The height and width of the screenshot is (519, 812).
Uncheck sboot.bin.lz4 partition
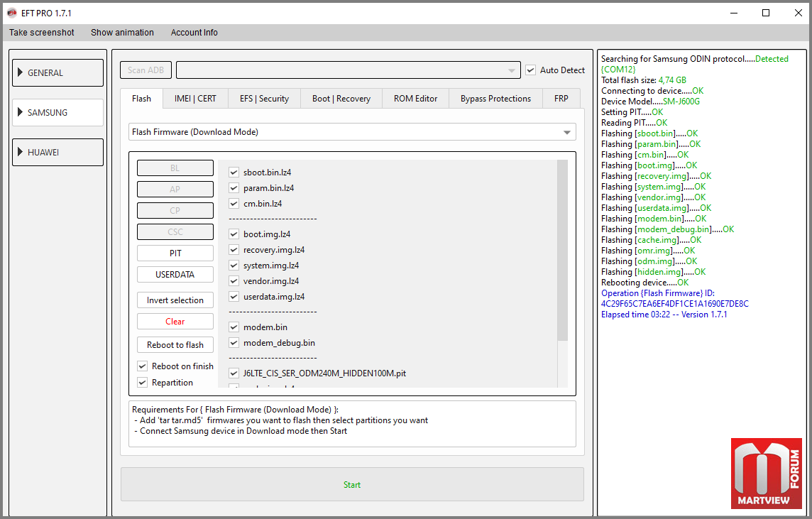(234, 173)
